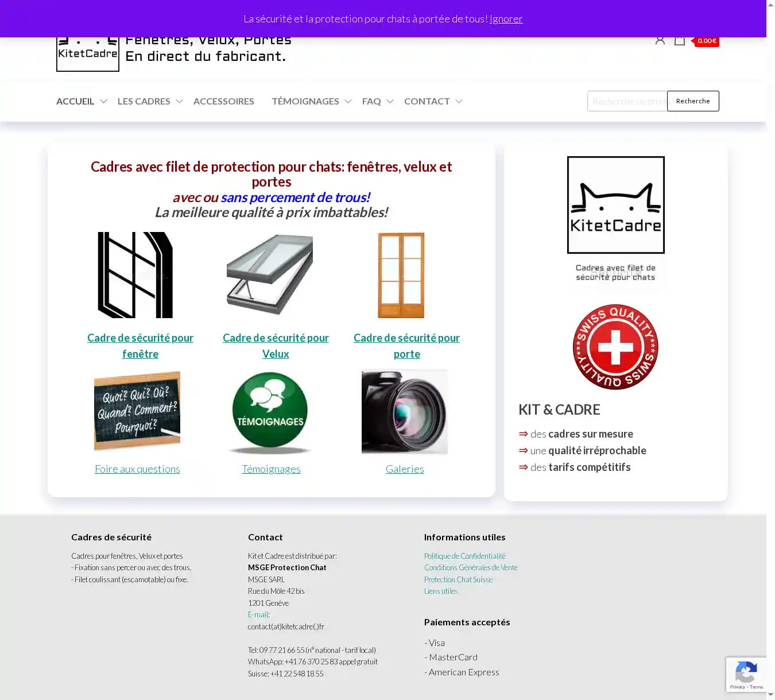The height and width of the screenshot is (700, 775).
Task: Click the Swiss Quality badge
Action: click(x=615, y=347)
